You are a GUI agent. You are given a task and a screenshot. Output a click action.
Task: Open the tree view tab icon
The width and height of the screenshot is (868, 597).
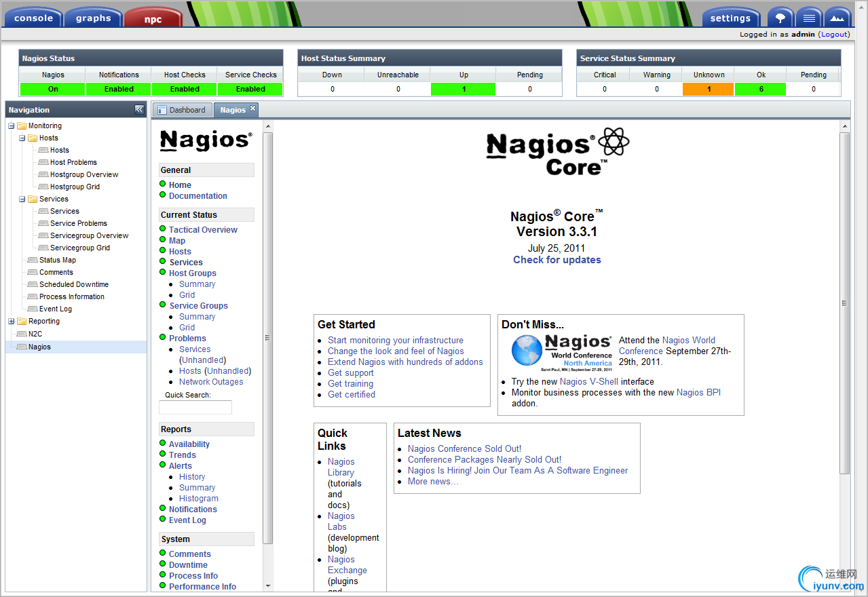pos(780,18)
